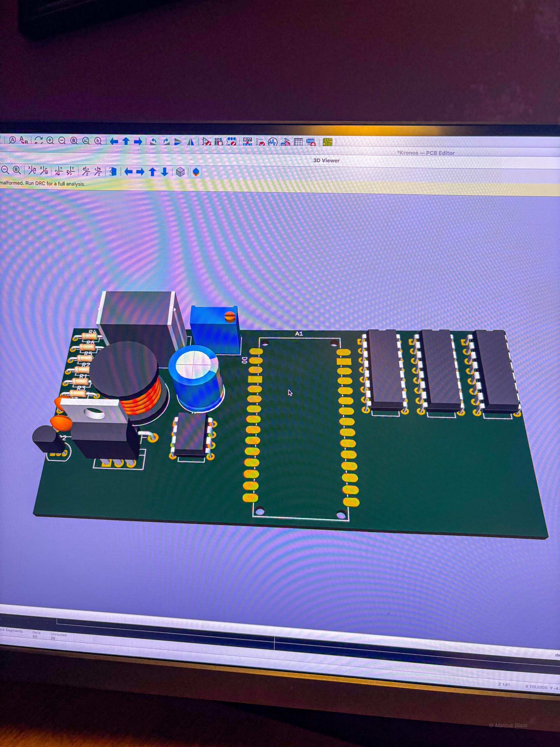Screen dimensions: 560x747
Task: Pan the 3D view left in 3D viewer toolbar
Action: [128, 172]
